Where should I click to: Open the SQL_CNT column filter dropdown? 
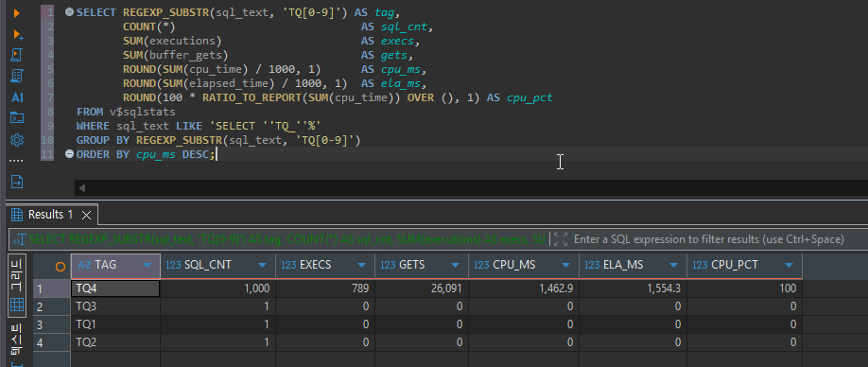pos(263,266)
